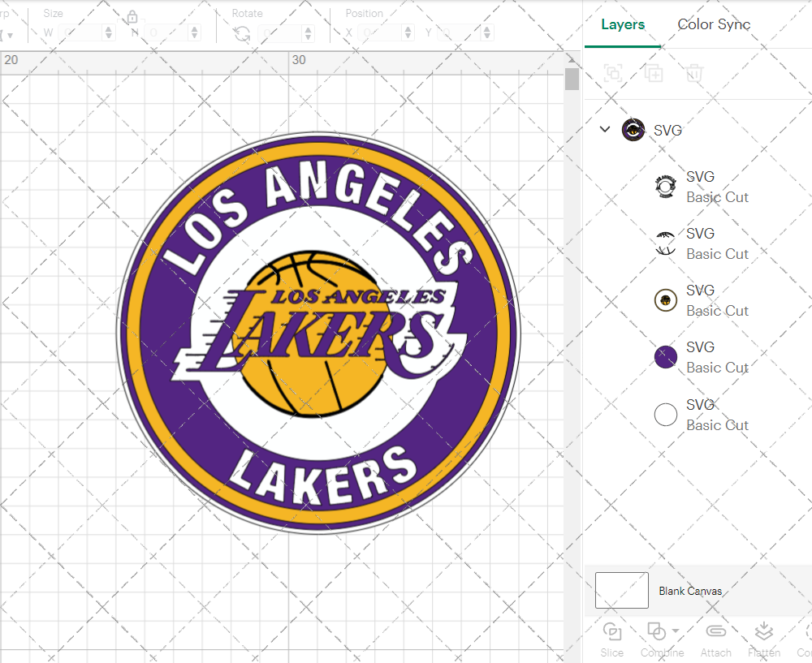Click the X position input field

click(x=380, y=32)
